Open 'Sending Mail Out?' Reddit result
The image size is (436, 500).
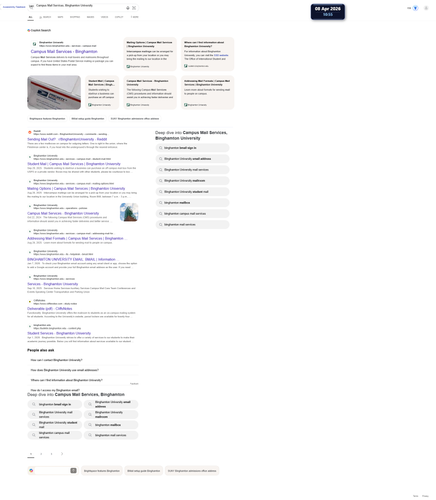click(x=67, y=139)
